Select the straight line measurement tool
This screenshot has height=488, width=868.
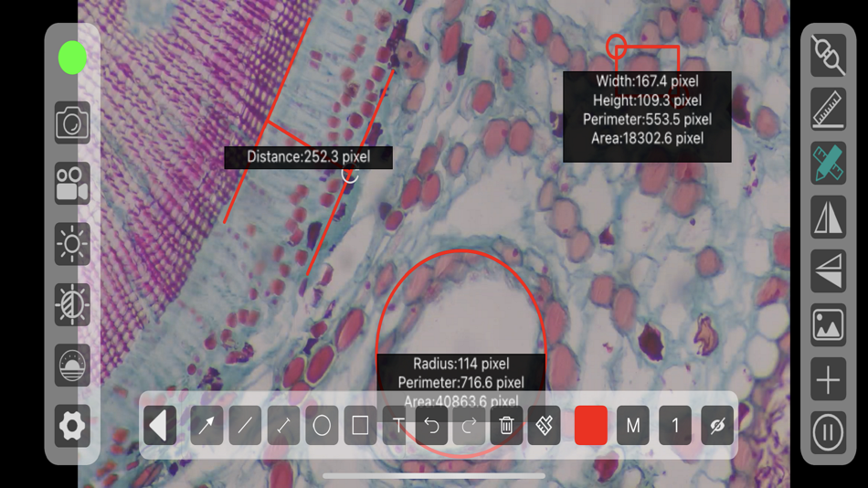(x=245, y=426)
